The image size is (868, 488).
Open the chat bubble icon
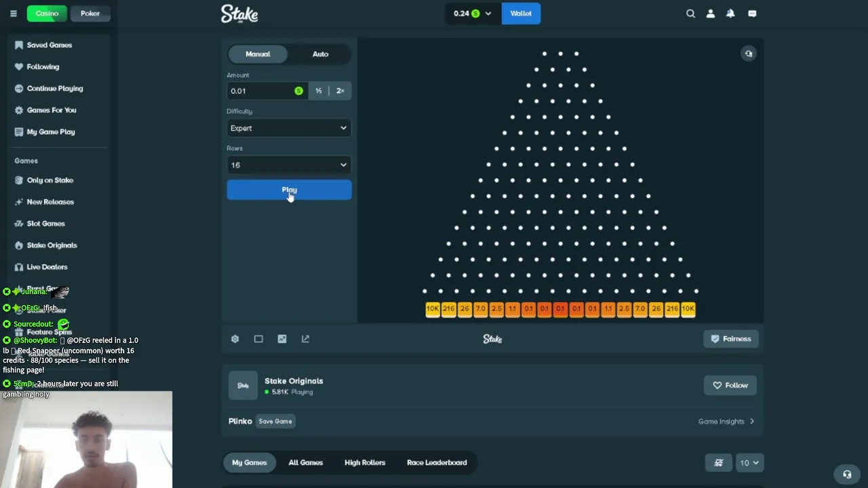click(752, 14)
